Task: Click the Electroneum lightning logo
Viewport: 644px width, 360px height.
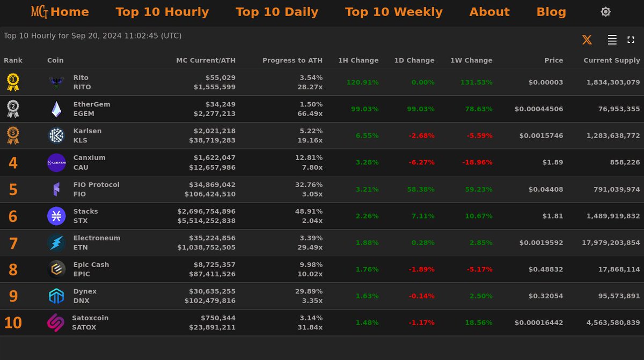Action: tap(56, 243)
